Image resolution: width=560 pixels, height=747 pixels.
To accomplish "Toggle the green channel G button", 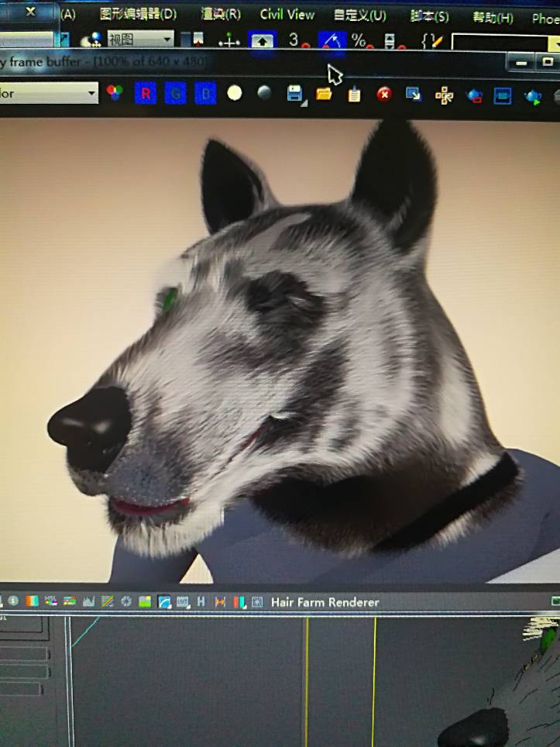I will (175, 93).
